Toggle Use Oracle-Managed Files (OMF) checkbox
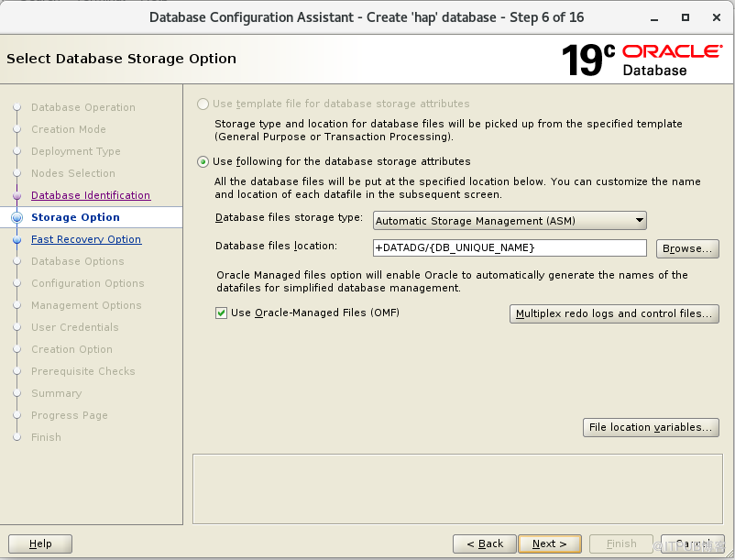This screenshot has width=735, height=560. point(221,313)
